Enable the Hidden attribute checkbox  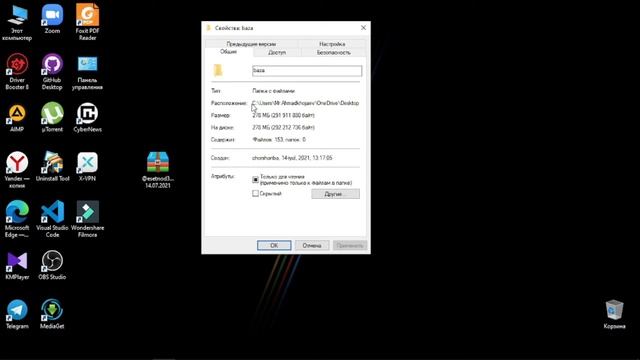(256, 193)
